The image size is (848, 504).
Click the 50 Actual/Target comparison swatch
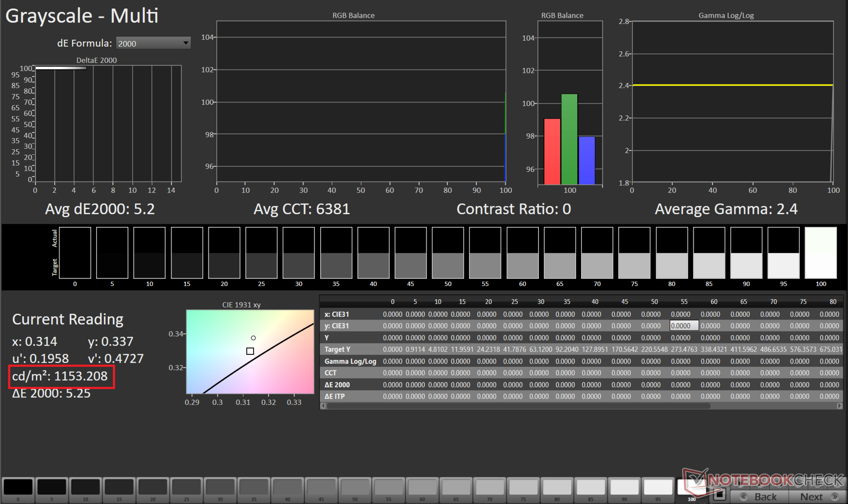click(x=448, y=252)
